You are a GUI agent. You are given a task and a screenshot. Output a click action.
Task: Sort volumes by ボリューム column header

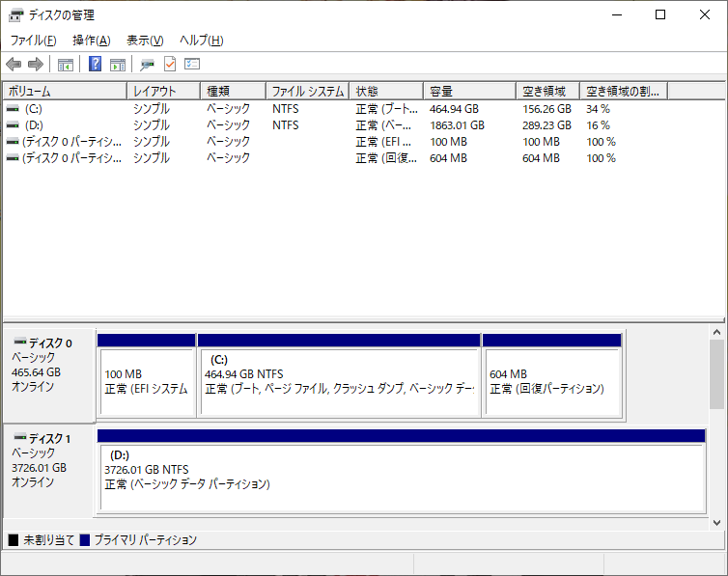tap(64, 91)
